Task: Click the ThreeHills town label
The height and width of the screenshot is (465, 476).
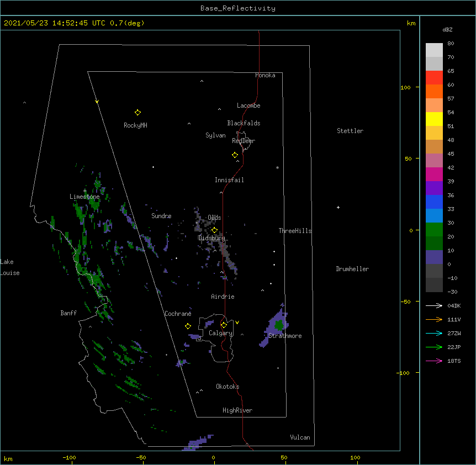Action: coord(295,231)
